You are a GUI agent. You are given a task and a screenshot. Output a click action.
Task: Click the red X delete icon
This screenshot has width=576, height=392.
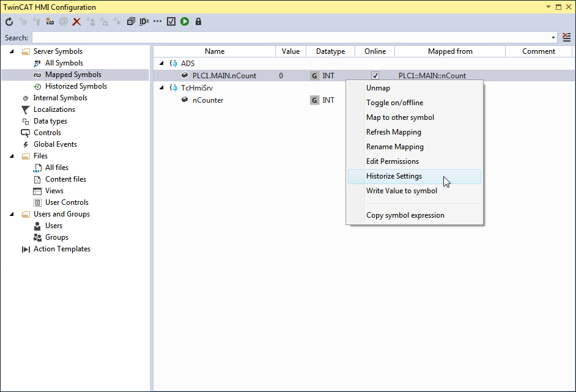click(x=76, y=21)
